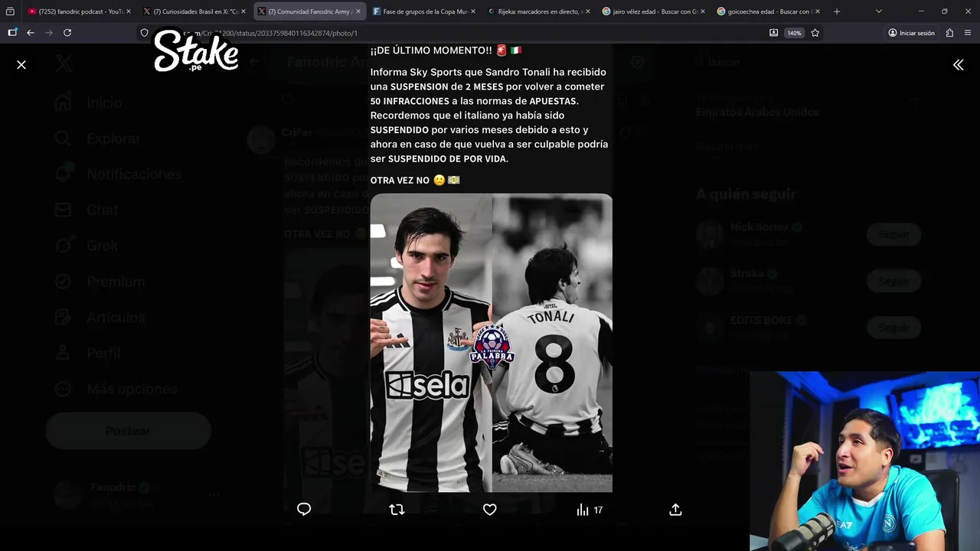Like the post with the heart icon
The width and height of the screenshot is (980, 551).
(490, 510)
